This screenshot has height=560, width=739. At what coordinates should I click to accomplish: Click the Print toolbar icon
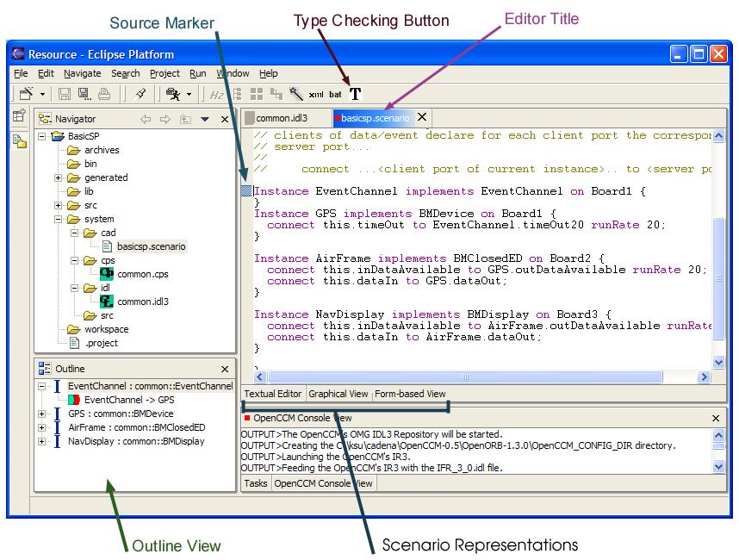point(103,94)
